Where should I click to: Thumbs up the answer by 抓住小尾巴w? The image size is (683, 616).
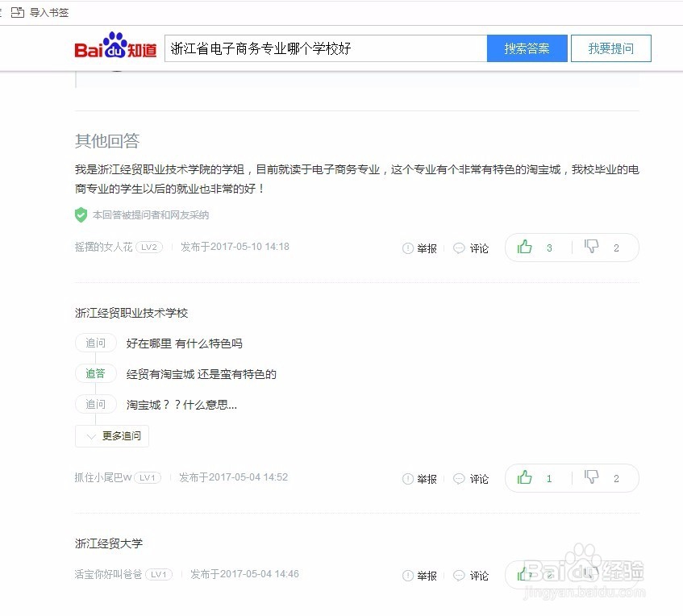click(525, 478)
